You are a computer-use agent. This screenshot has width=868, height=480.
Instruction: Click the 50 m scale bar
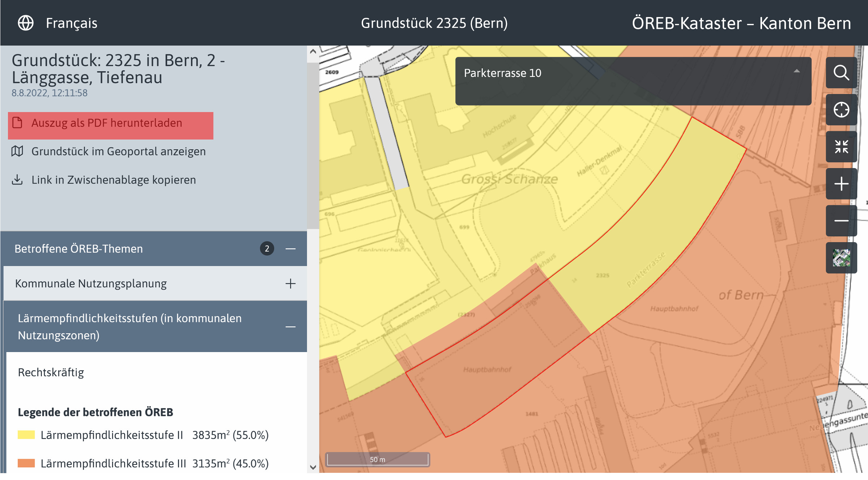[x=378, y=459]
